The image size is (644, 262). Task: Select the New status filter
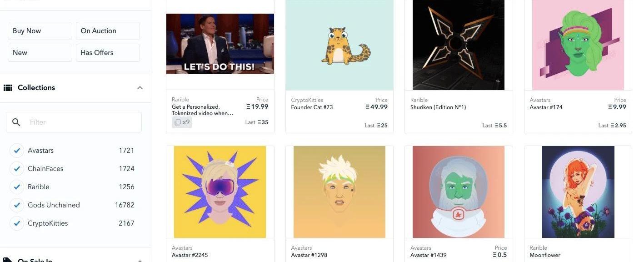click(x=40, y=53)
